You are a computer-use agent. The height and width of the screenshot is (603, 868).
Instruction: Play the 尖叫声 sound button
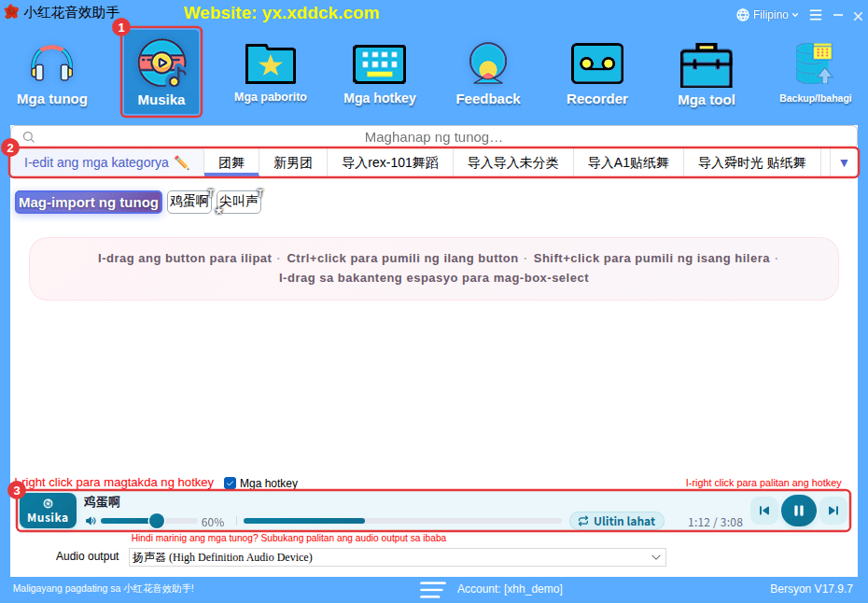point(239,202)
